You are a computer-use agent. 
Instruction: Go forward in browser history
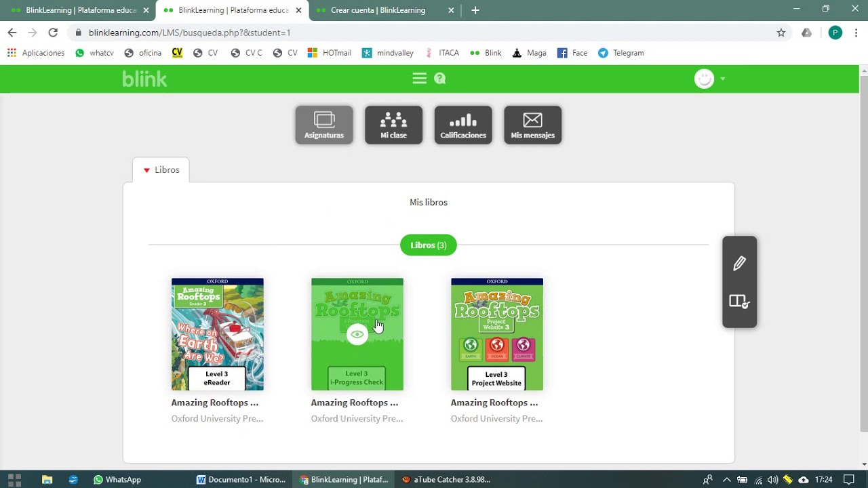point(32,33)
